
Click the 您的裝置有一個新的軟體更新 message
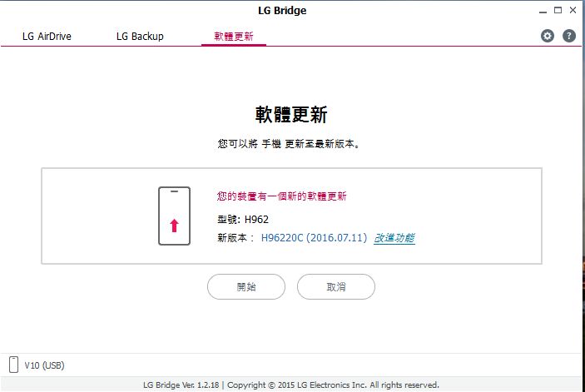point(281,196)
